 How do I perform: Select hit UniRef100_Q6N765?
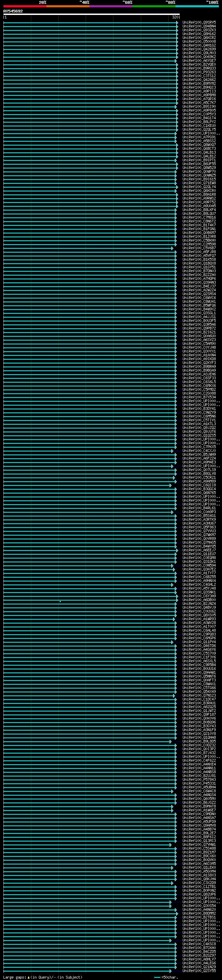(x=199, y=493)
